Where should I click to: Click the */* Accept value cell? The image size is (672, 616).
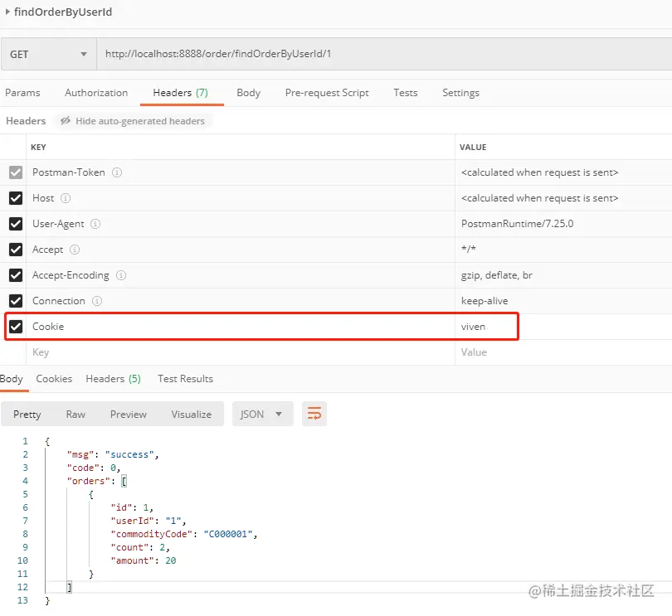pyautogui.click(x=563, y=250)
